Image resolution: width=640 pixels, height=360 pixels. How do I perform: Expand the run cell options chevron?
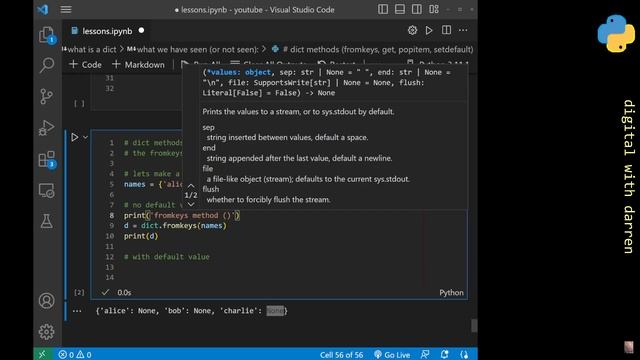click(85, 137)
